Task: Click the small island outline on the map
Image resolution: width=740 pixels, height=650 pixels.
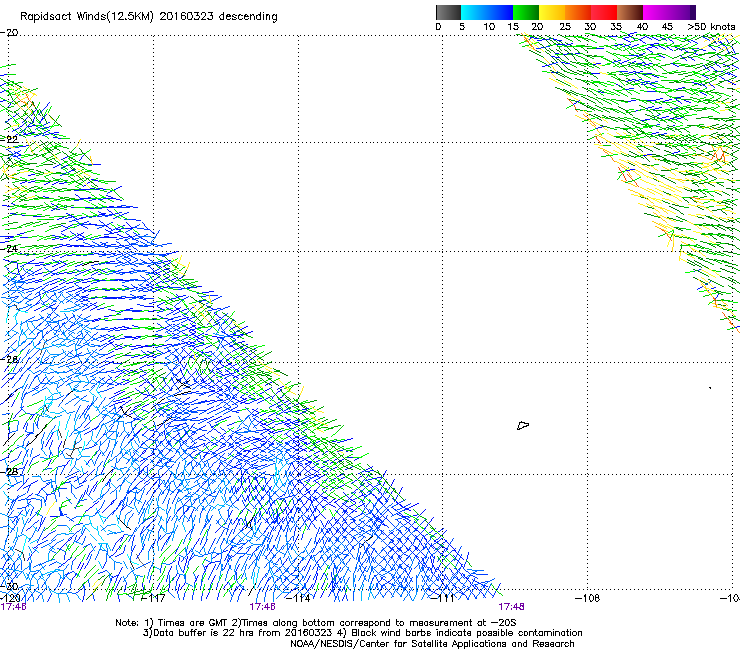Action: click(x=523, y=426)
